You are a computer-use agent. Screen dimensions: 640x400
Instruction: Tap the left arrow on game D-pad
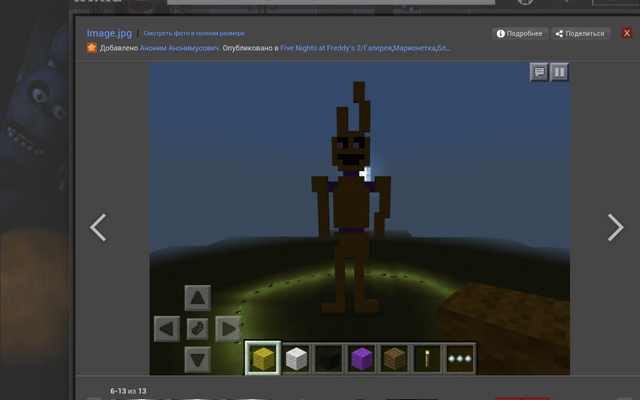pos(167,329)
